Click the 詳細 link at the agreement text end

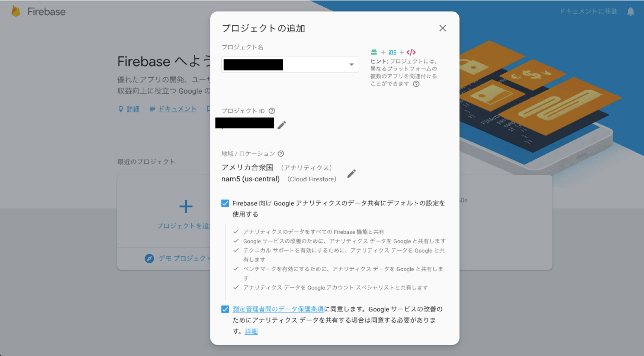pos(251,331)
